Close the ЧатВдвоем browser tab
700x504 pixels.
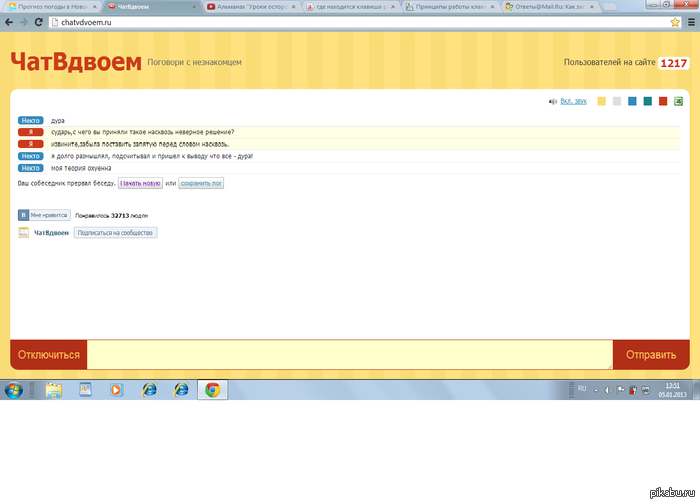pyautogui.click(x=194, y=7)
